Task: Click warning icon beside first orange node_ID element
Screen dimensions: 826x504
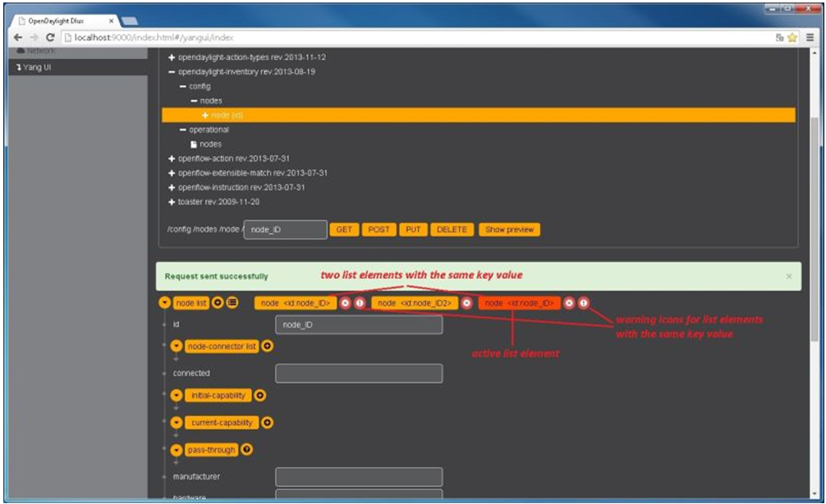Action: click(x=360, y=303)
